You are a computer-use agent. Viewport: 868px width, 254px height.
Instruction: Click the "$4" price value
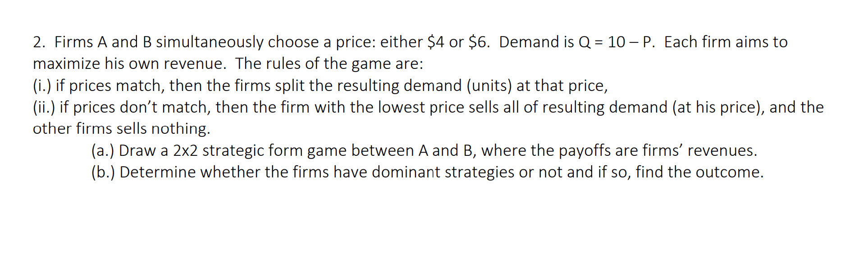pyautogui.click(x=435, y=42)
